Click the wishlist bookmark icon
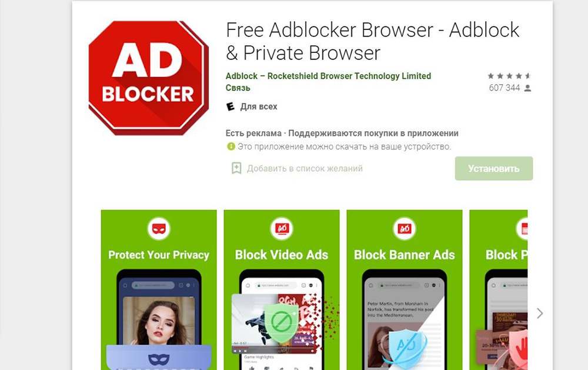The height and width of the screenshot is (370, 588). coord(236,168)
